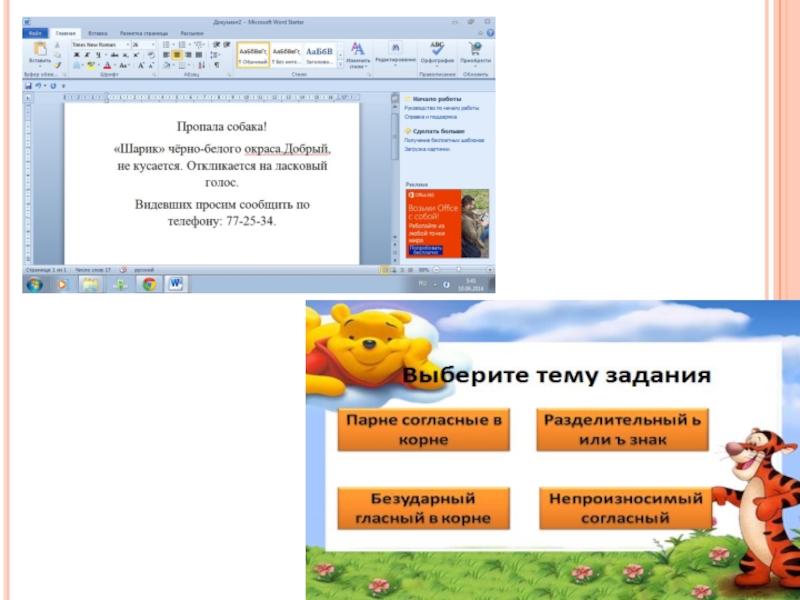The width and height of the screenshot is (800, 600).
Task: Open the Файл tab
Action: (35, 33)
